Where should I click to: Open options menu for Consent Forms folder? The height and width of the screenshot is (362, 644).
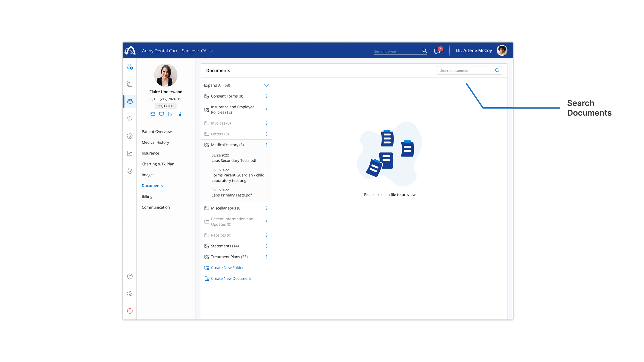click(266, 96)
